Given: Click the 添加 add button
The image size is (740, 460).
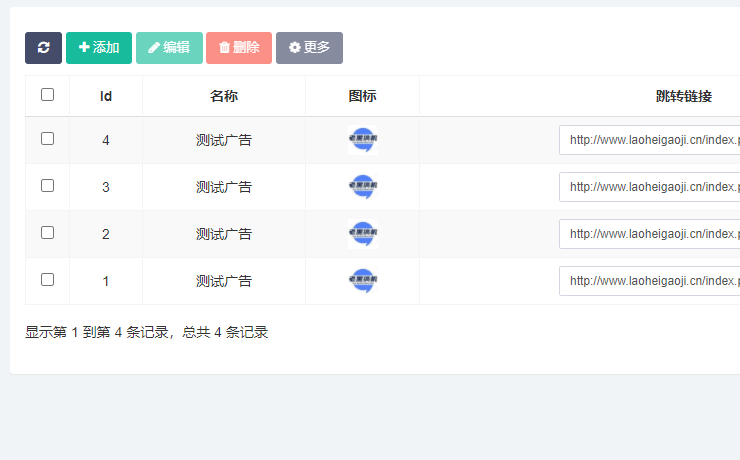Looking at the screenshot, I should coord(99,48).
